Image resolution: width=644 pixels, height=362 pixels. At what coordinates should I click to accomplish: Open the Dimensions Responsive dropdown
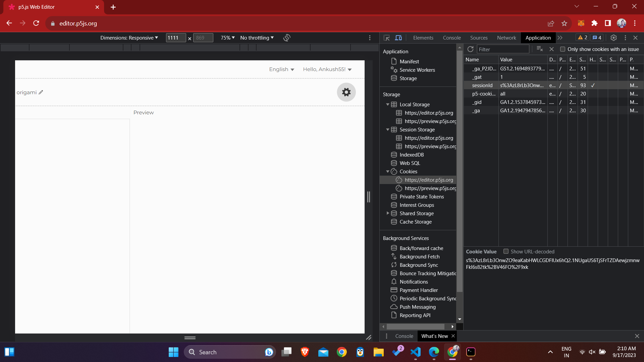point(129,38)
